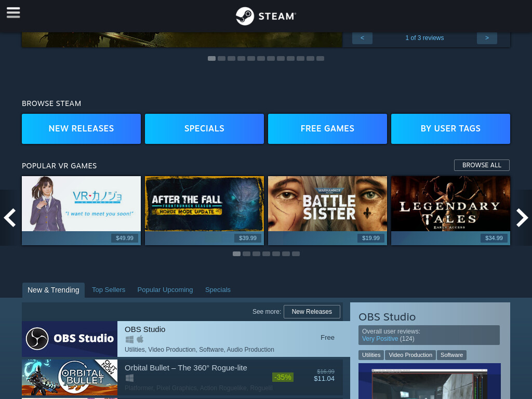
Task: Go to next review with right arrow button
Action: point(487,38)
